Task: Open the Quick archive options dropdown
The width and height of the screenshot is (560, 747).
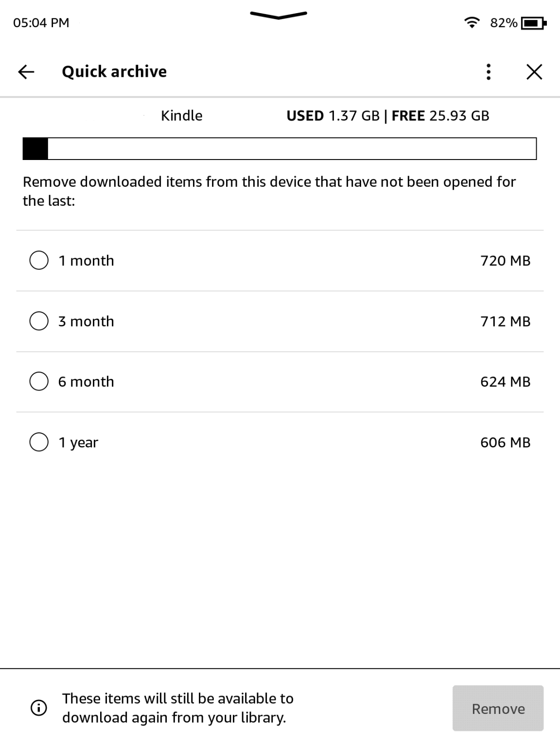Action: (x=488, y=71)
